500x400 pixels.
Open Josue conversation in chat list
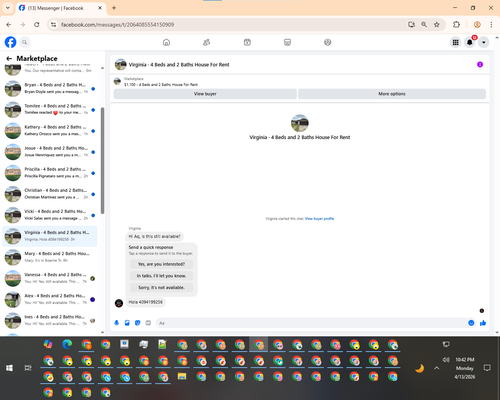pyautogui.click(x=50, y=152)
